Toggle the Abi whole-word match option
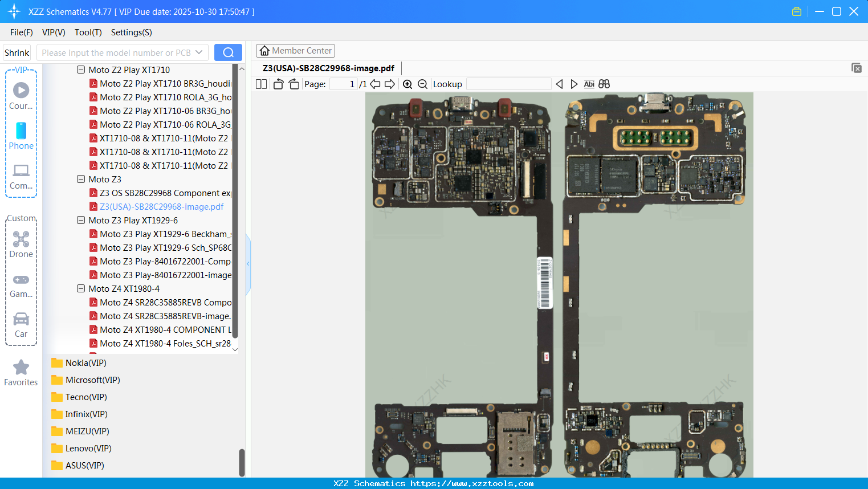868x489 pixels. pyautogui.click(x=589, y=84)
